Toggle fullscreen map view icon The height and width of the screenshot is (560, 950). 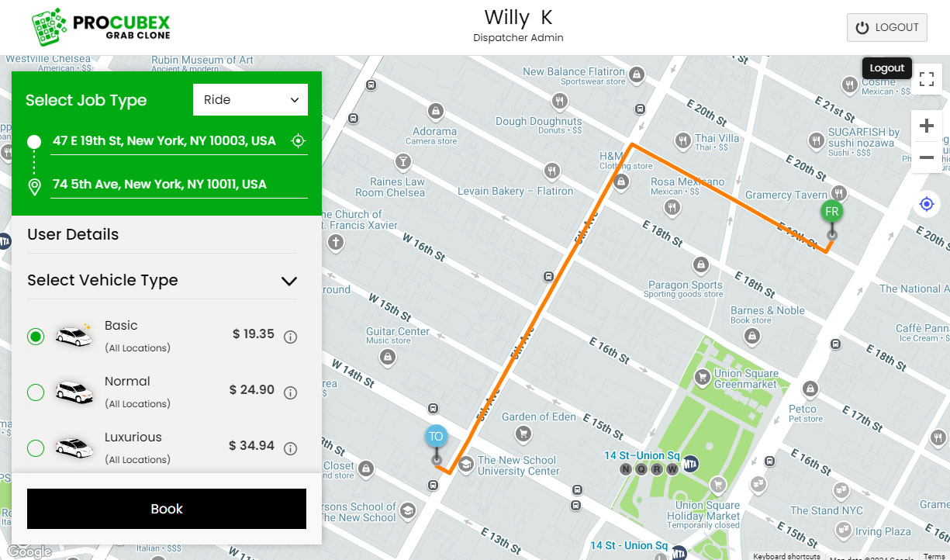[926, 78]
